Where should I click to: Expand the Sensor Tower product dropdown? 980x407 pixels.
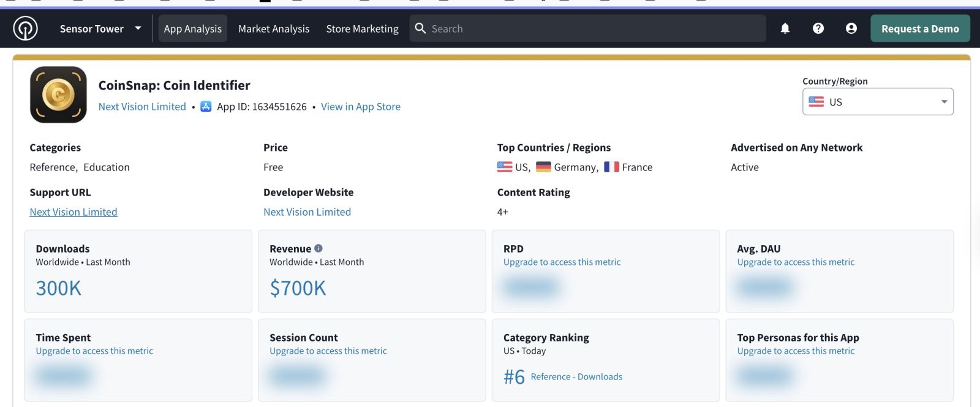pyautogui.click(x=138, y=28)
